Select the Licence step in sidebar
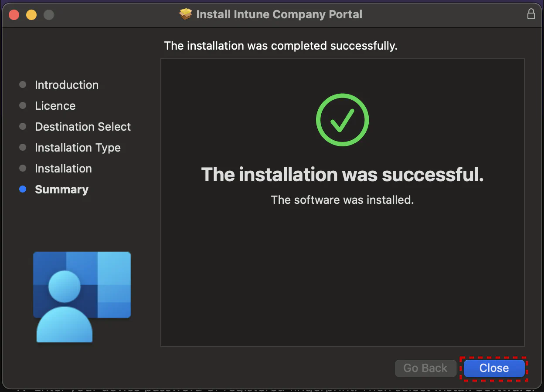544x392 pixels. [x=55, y=106]
